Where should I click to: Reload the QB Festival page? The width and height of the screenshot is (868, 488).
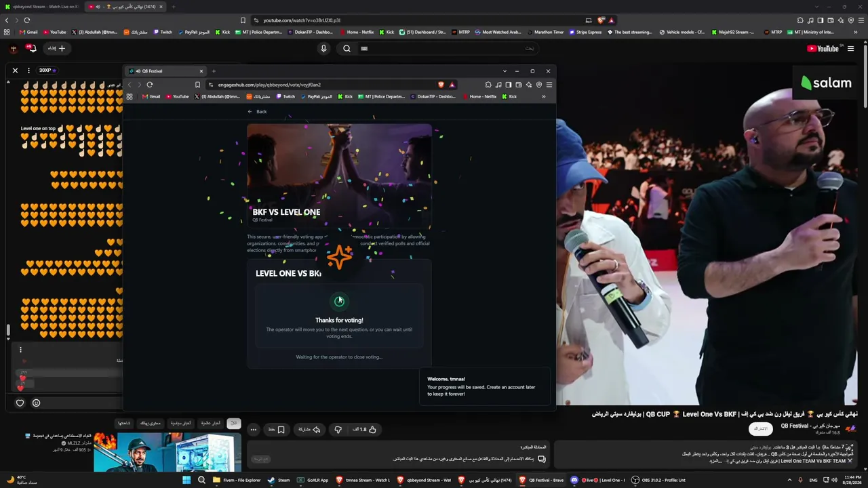[x=150, y=85]
